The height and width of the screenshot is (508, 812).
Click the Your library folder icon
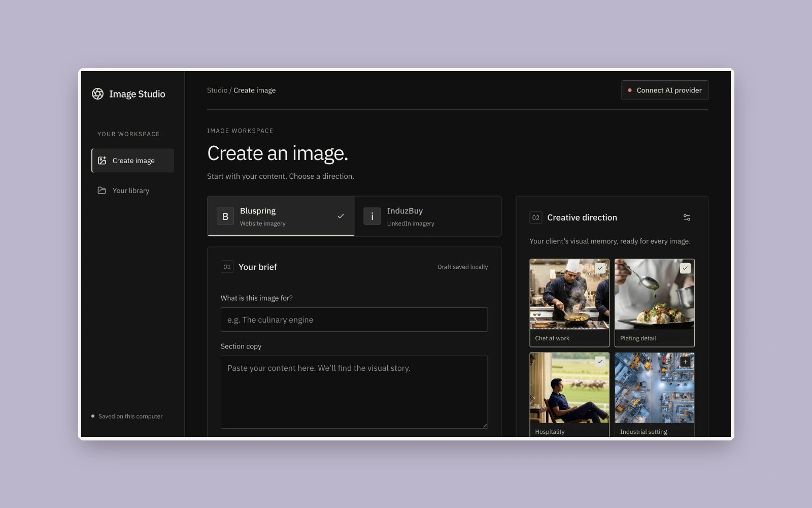pos(102,190)
